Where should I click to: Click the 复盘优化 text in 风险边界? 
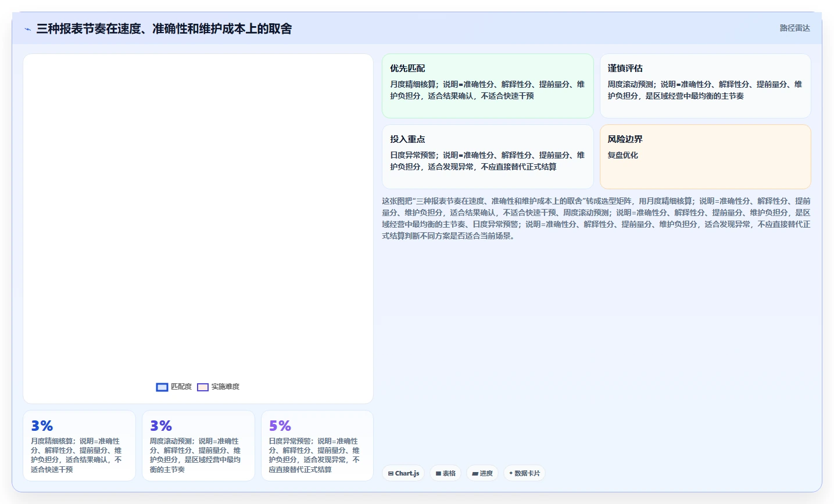point(623,155)
